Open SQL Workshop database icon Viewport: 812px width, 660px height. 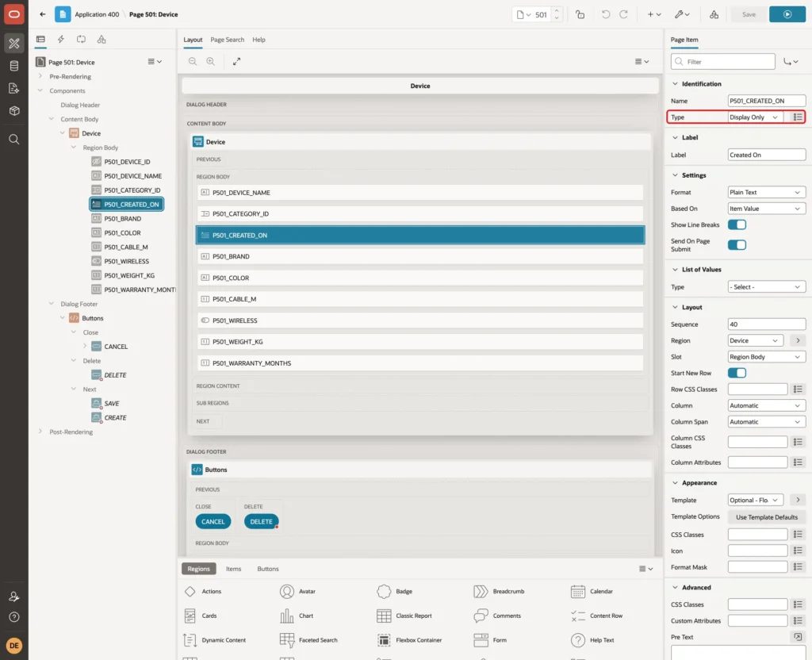[14, 66]
